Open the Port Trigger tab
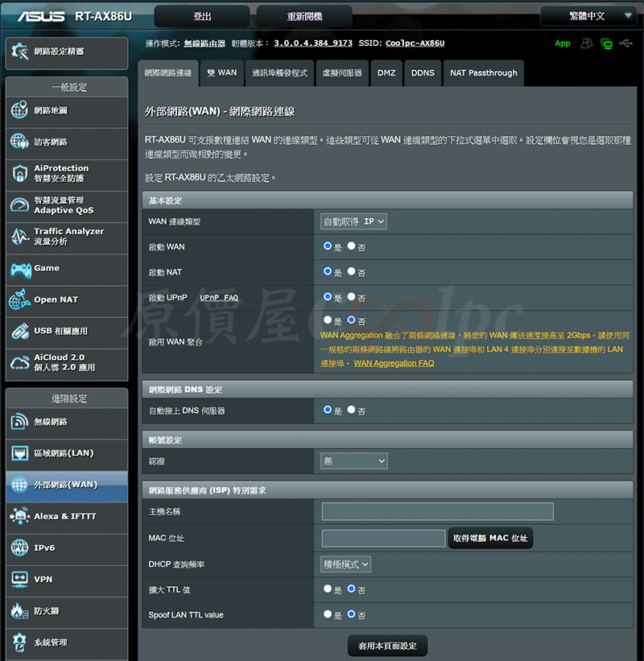 [279, 73]
